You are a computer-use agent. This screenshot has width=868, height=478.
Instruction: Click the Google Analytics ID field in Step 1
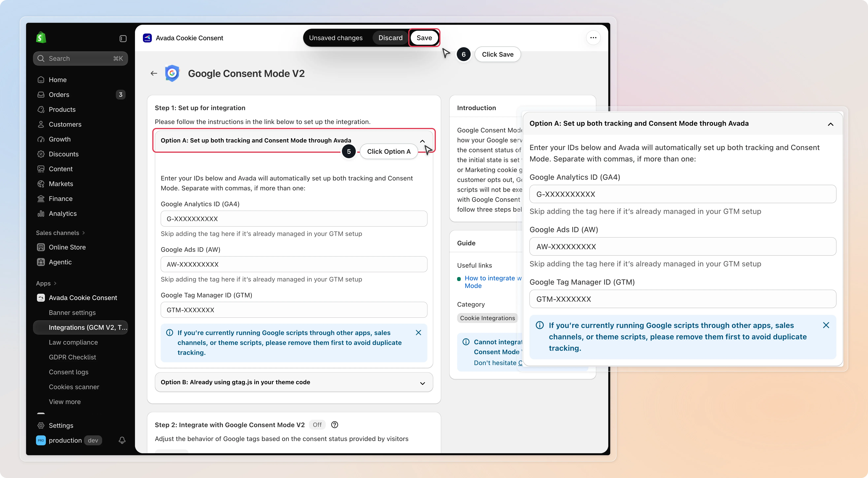coord(294,218)
